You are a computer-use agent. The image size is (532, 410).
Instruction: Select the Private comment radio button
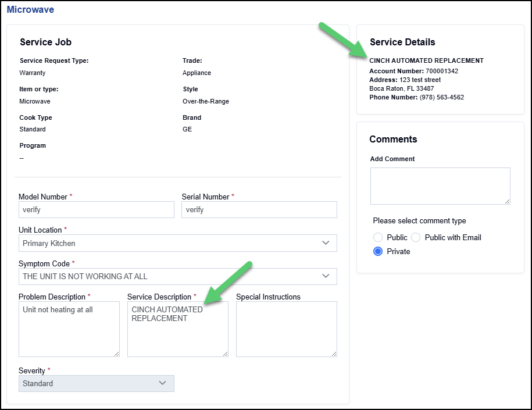tap(378, 251)
